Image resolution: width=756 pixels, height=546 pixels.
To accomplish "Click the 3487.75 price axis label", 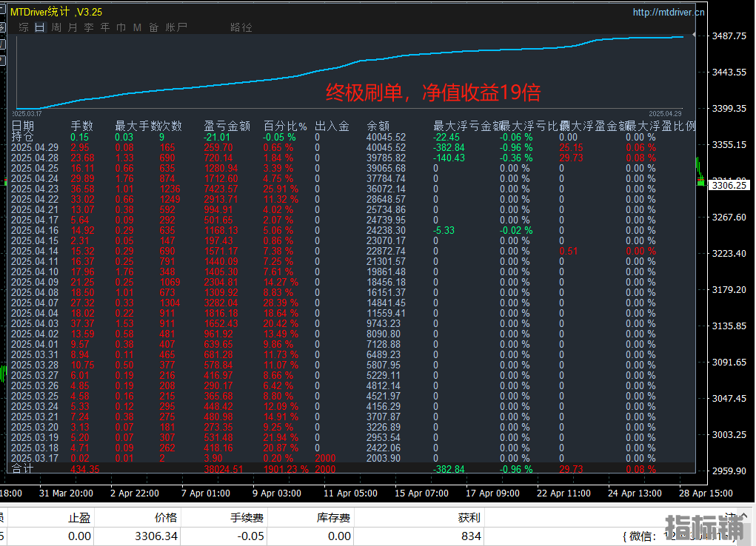I will click(x=729, y=36).
